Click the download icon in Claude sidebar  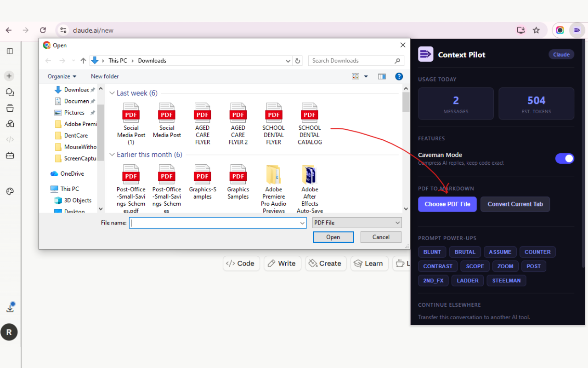[x=10, y=308]
